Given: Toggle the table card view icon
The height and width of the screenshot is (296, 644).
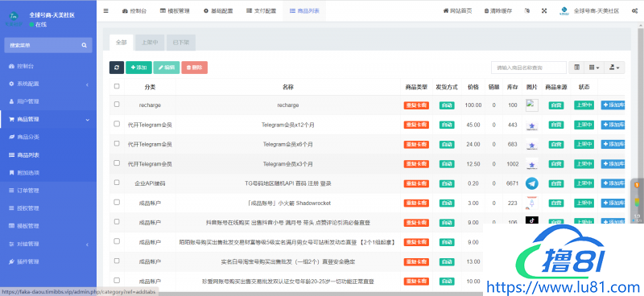Looking at the screenshot, I should [576, 68].
